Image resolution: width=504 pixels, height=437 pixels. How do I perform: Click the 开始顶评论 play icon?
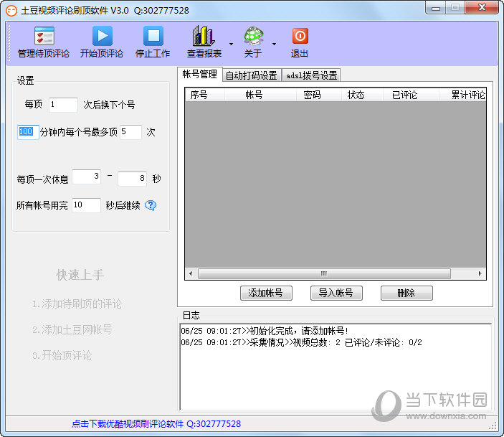[x=103, y=36]
